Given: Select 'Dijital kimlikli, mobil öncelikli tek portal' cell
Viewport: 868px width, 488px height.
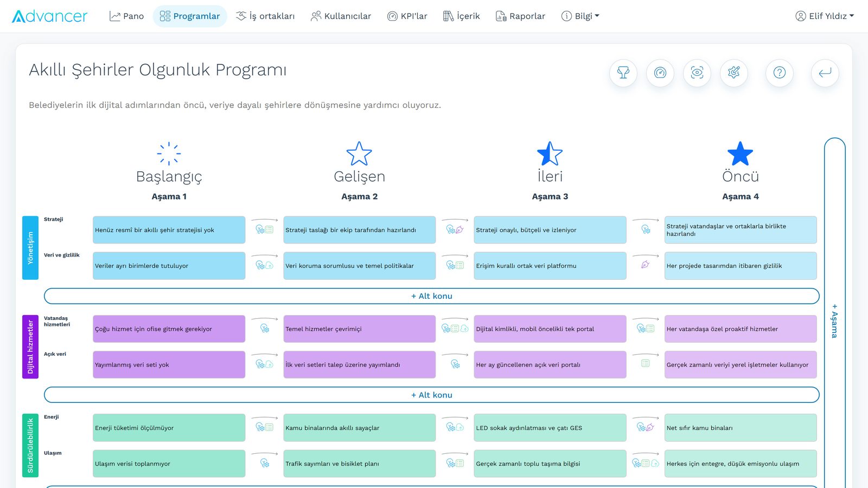Looking at the screenshot, I should tap(550, 329).
